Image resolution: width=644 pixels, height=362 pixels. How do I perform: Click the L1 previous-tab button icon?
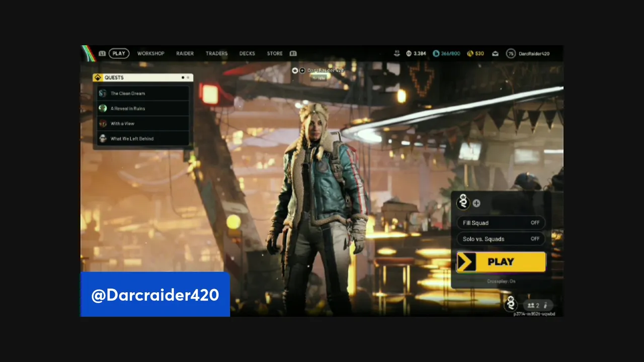click(x=102, y=53)
